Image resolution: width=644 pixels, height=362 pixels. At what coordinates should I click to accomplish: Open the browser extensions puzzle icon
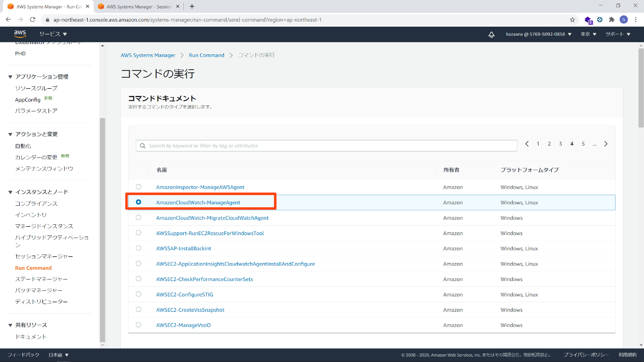click(611, 19)
